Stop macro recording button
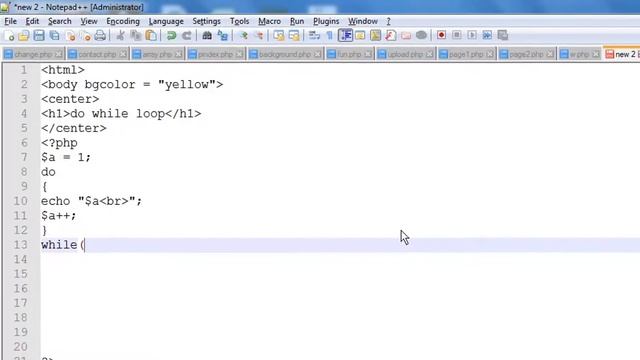Image resolution: width=640 pixels, height=360 pixels. pos(457,36)
